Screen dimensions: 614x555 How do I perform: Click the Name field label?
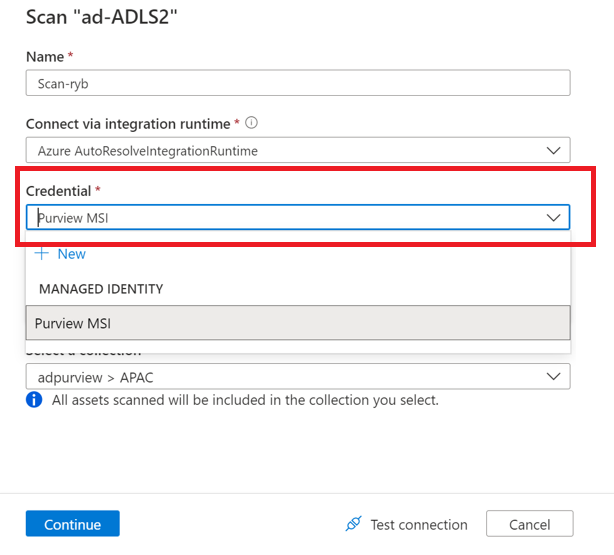coord(44,57)
